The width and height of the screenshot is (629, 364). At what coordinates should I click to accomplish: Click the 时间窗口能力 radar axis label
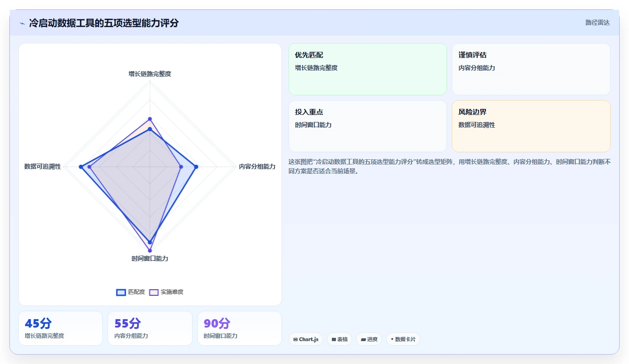click(x=150, y=258)
